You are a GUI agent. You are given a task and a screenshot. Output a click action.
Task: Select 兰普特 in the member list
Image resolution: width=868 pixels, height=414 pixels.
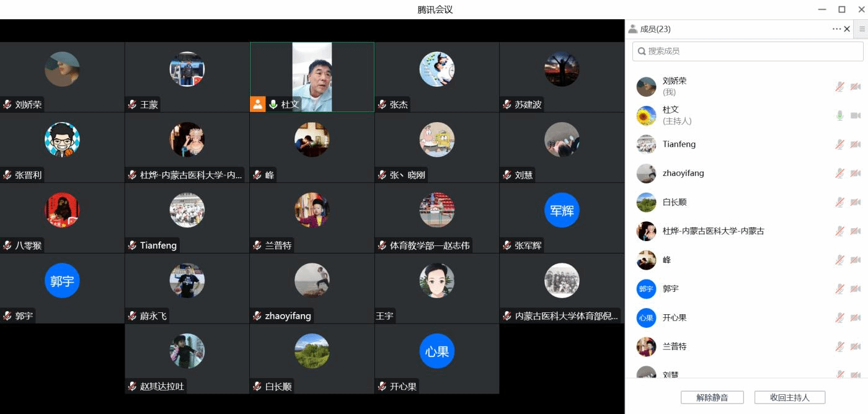click(x=675, y=346)
